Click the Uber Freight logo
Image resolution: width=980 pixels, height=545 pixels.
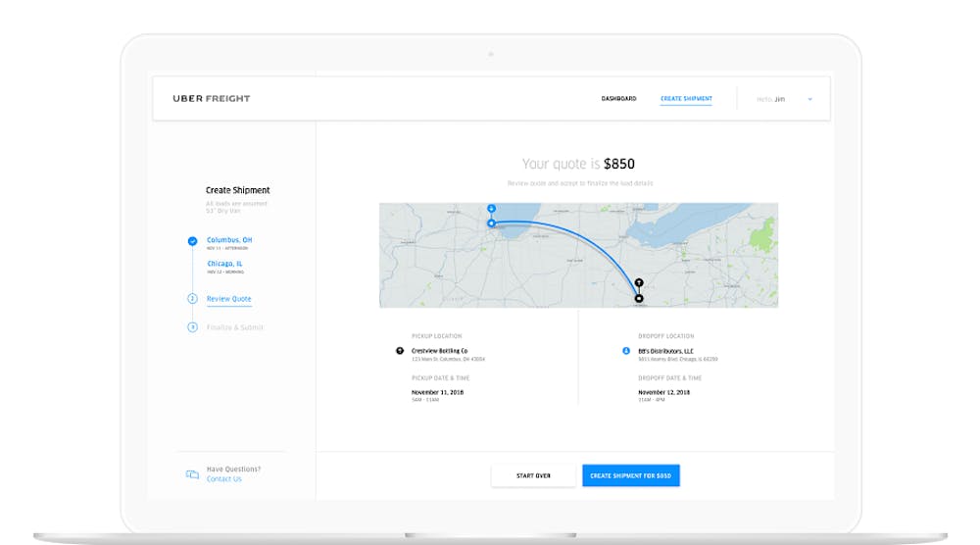click(x=211, y=99)
